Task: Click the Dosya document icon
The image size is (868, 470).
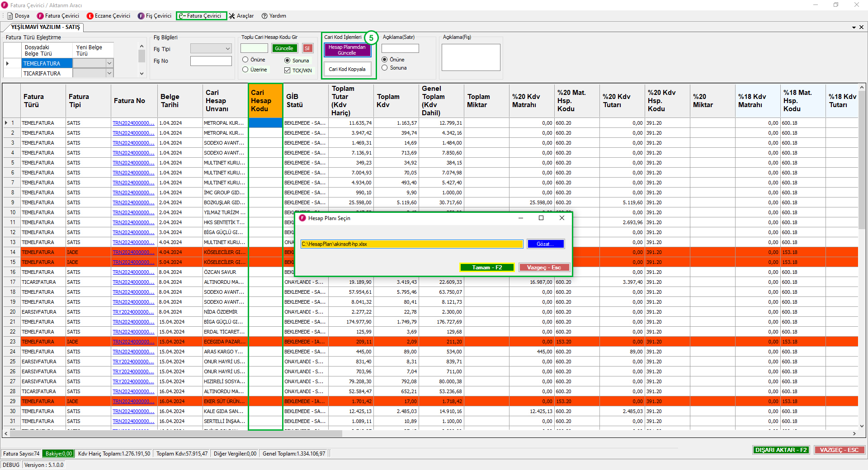Action: coord(10,16)
